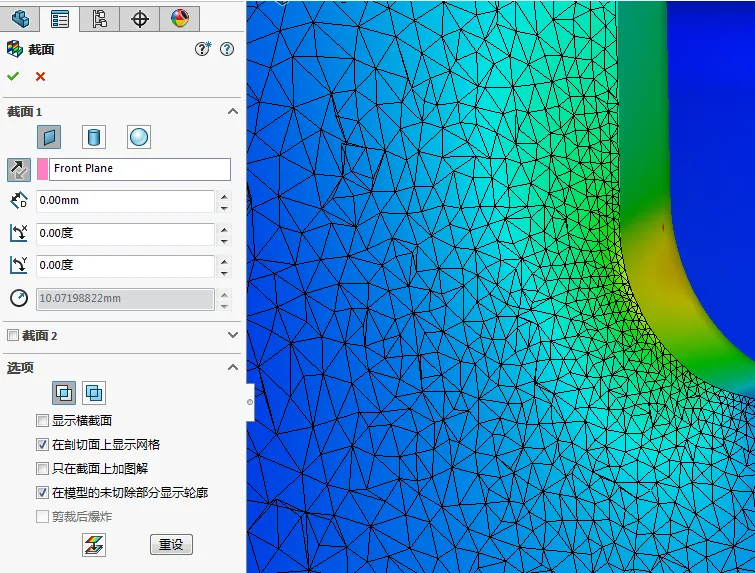Click the X rotation icon
Screen dimensions: 755x573
[x=19, y=233]
